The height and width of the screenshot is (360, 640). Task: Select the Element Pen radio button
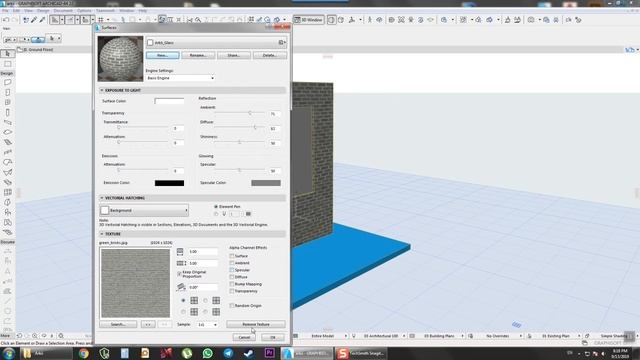click(x=216, y=207)
